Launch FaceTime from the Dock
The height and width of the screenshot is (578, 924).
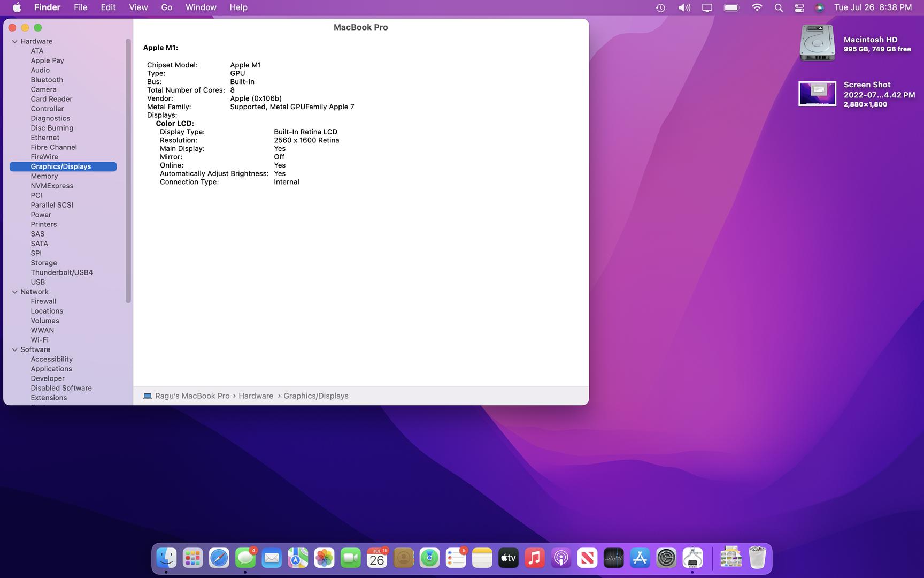coord(350,558)
